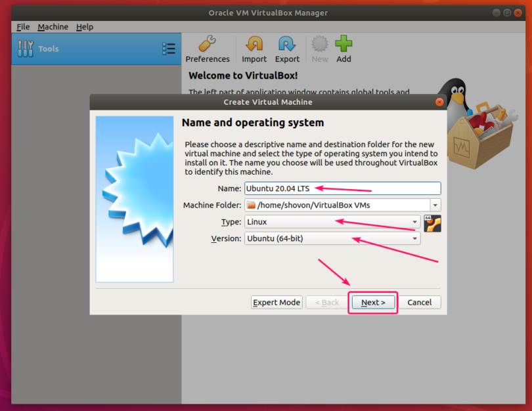Maximize the VirtualBox Manager window
Viewport: 532px width, 411px height.
point(507,13)
